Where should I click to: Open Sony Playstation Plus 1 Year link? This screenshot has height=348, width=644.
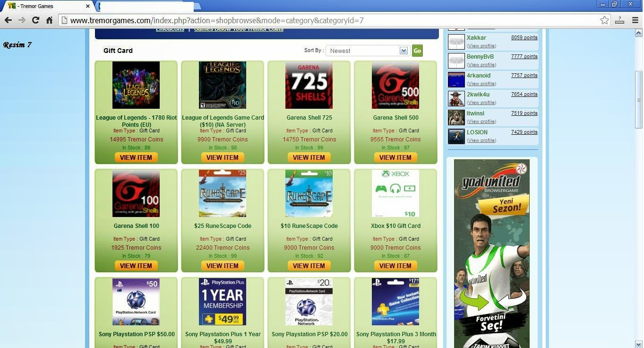click(223, 338)
